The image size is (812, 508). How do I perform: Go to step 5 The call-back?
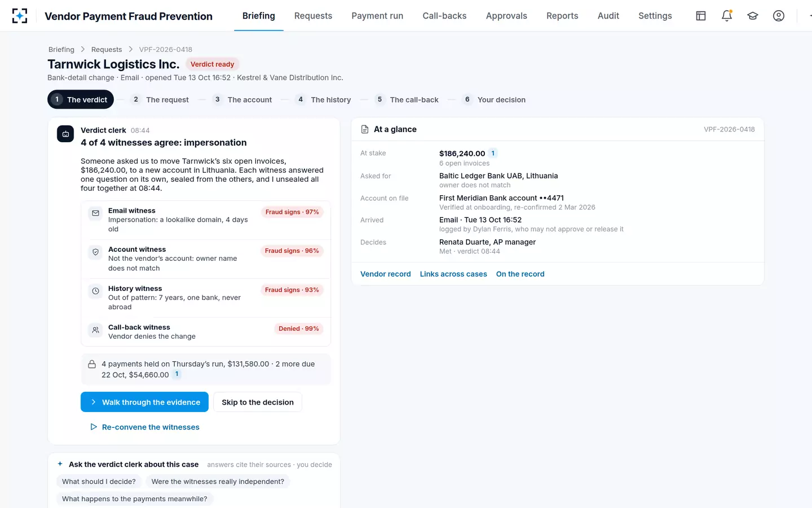(407, 99)
